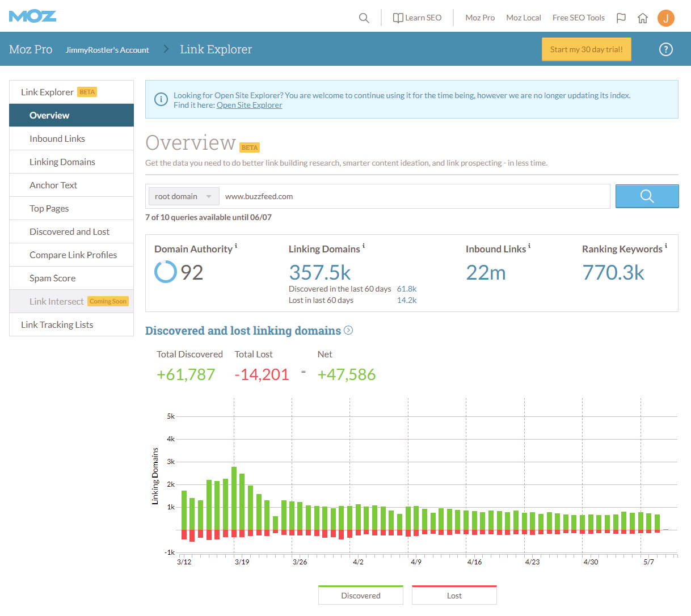Toggle the Discovered series in the chart legend
This screenshot has height=616, width=691.
point(360,596)
